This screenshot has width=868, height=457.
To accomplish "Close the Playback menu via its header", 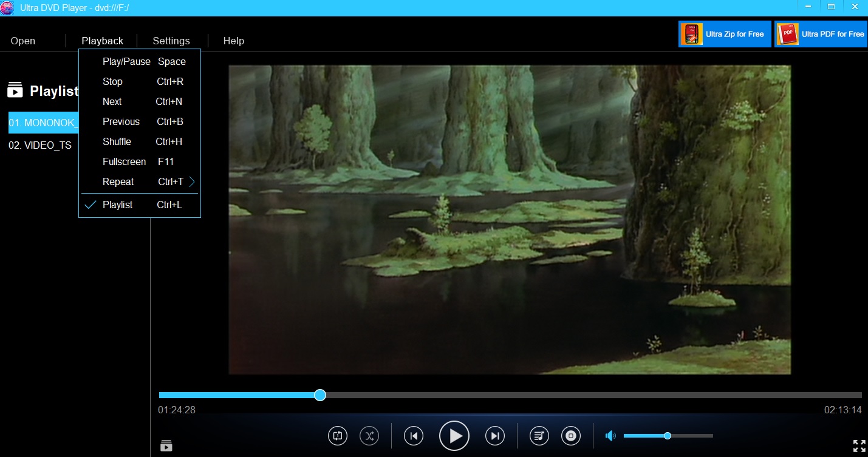I will click(103, 41).
